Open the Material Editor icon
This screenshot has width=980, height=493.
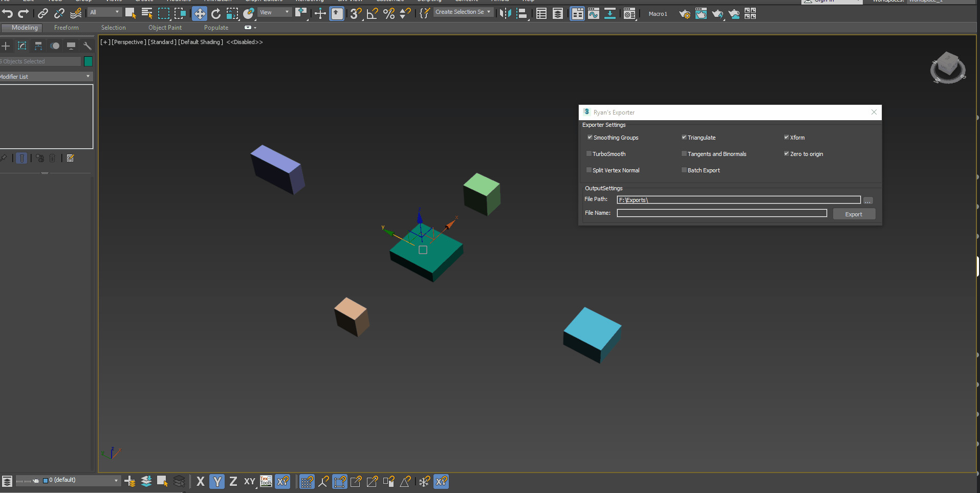(629, 14)
